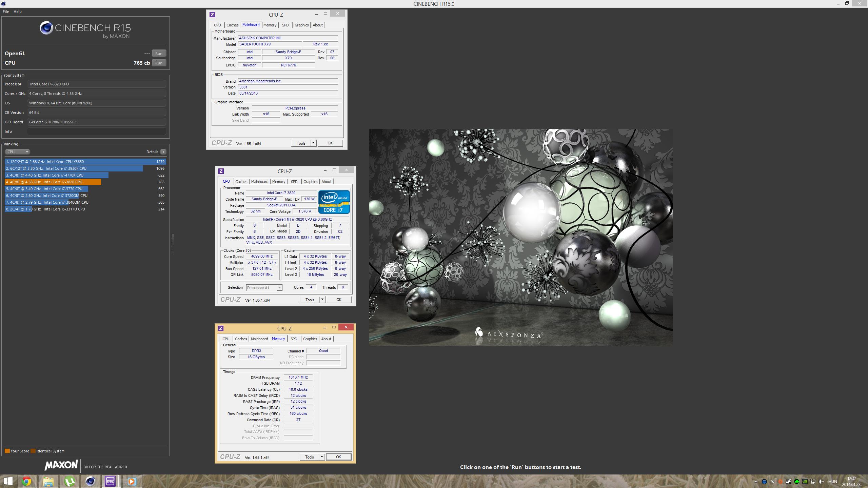Click the Intel Core i7 badge logo
The image size is (868, 488).
[x=334, y=202]
